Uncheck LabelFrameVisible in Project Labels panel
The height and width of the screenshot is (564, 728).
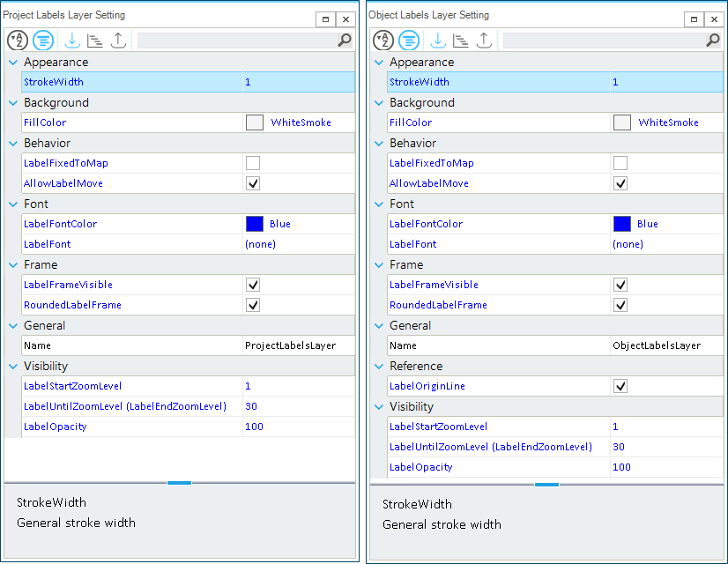(253, 285)
